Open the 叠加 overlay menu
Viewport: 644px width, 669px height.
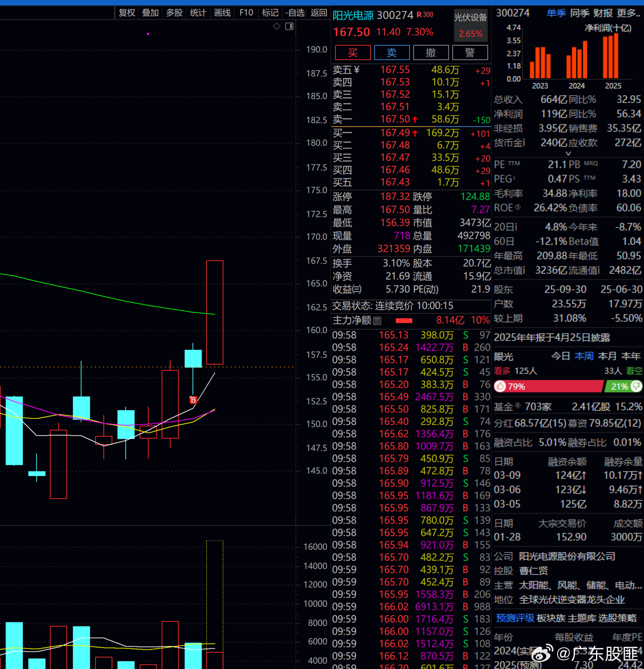[x=150, y=13]
